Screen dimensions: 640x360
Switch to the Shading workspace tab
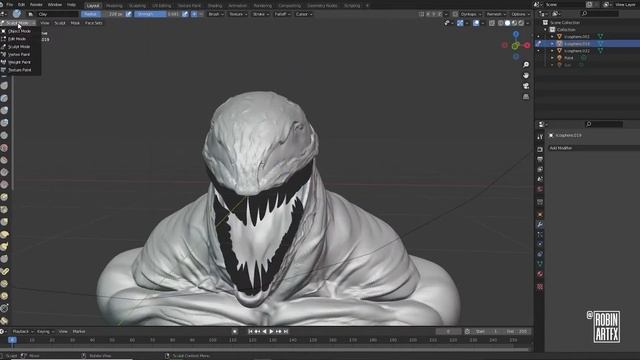[x=215, y=6]
